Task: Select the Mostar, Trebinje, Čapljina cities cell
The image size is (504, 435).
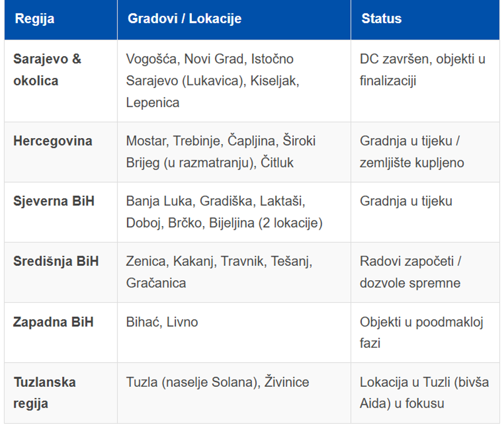Action: coord(220,152)
